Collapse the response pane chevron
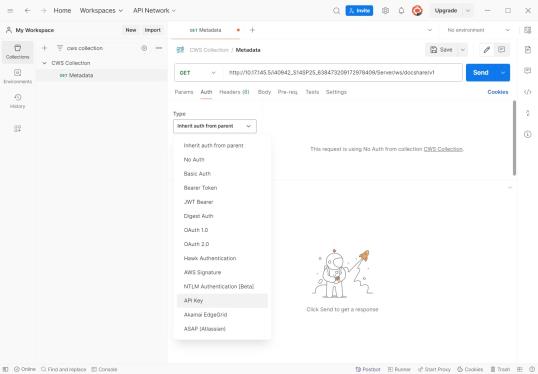This screenshot has width=538, height=374. point(510,187)
